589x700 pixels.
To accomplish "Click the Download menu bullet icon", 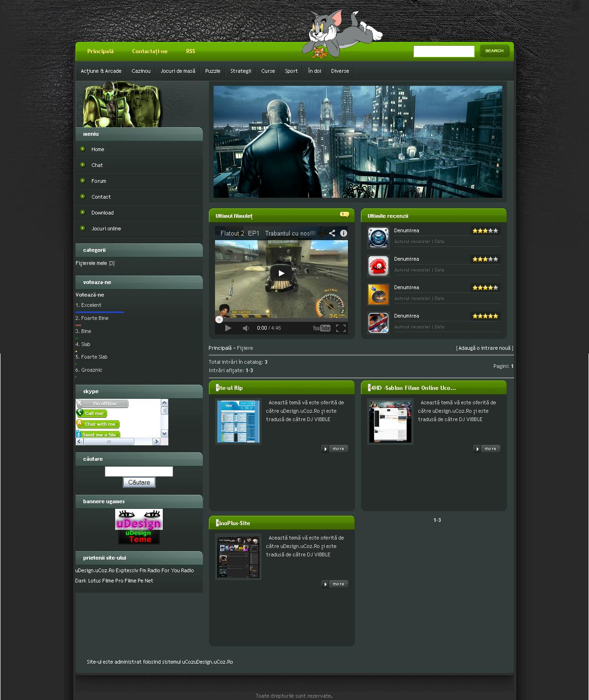I will coord(83,212).
